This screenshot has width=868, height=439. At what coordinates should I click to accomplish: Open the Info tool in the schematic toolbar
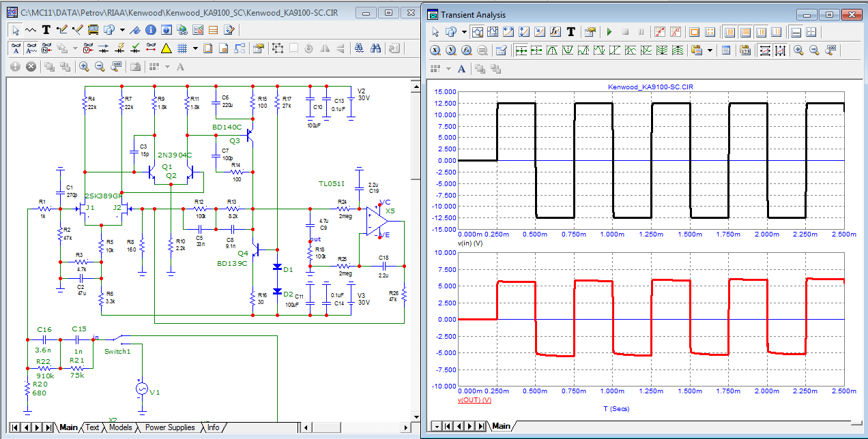[150, 29]
